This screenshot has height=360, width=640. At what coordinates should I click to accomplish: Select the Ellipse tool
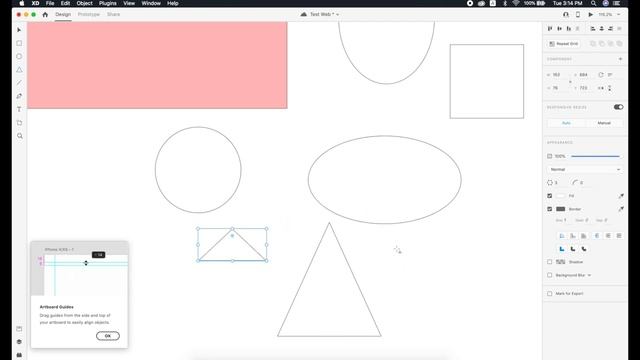[19, 56]
